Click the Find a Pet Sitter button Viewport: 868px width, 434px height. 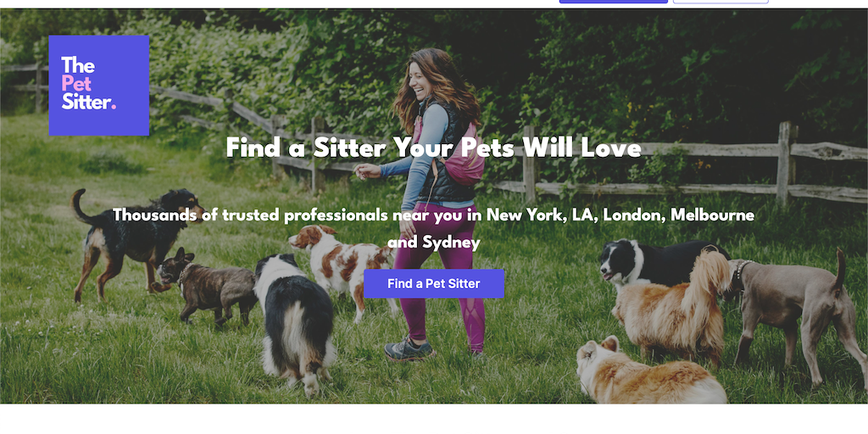pos(434,283)
